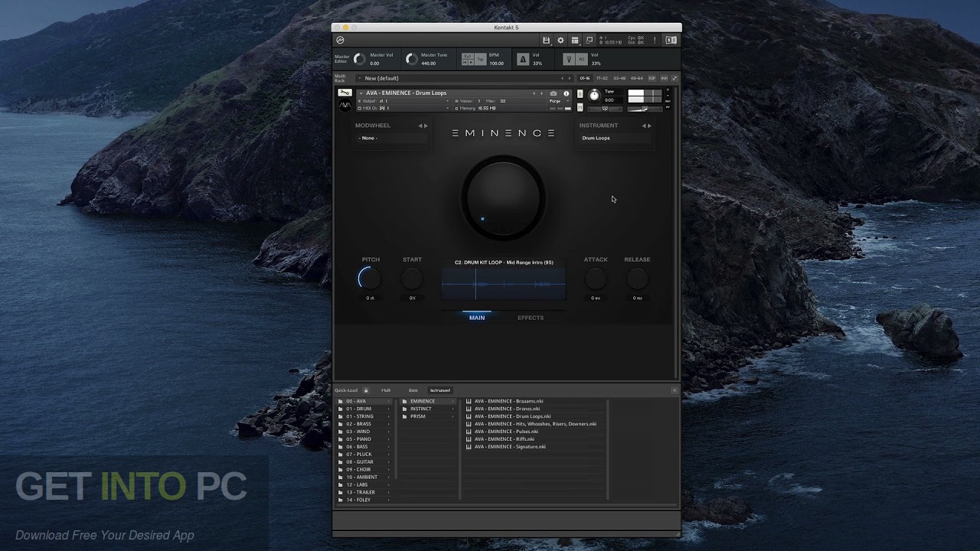The width and height of the screenshot is (980, 551).
Task: Click the tuning fork reference tone icon
Action: point(569,59)
